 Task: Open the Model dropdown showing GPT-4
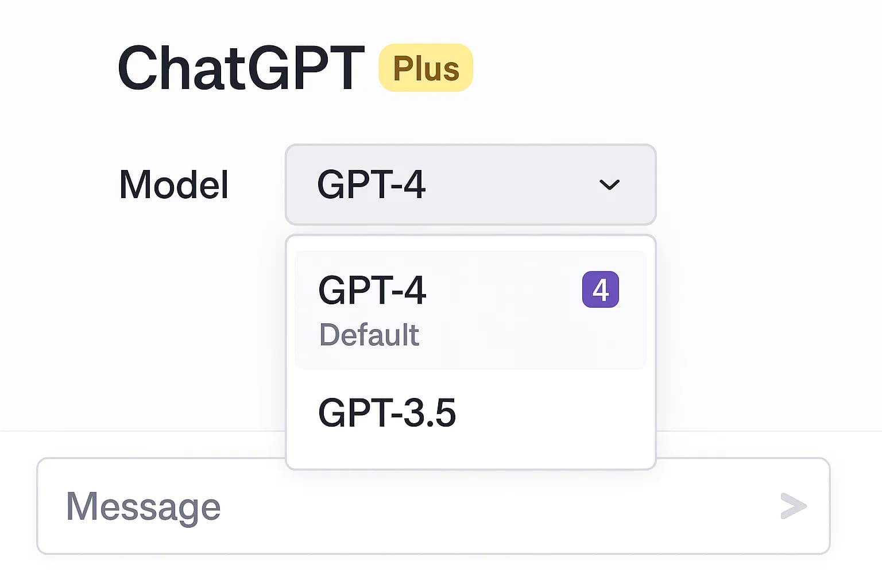pyautogui.click(x=470, y=184)
